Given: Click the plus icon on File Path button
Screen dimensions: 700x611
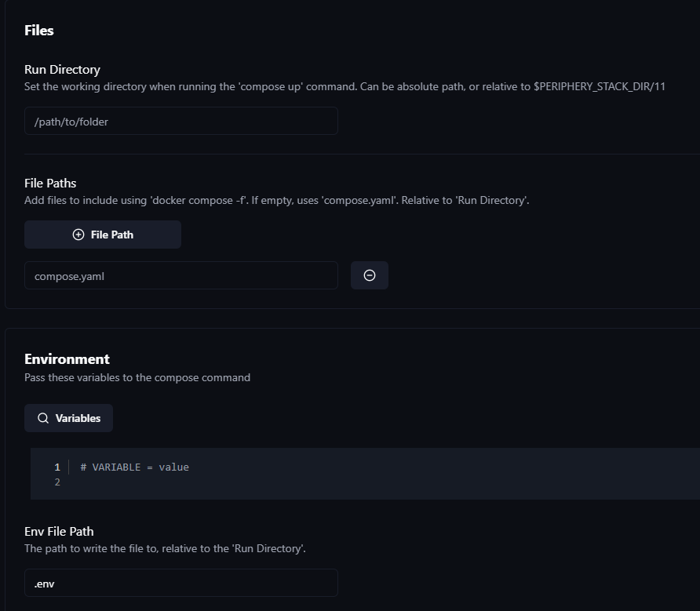Looking at the screenshot, I should point(78,234).
